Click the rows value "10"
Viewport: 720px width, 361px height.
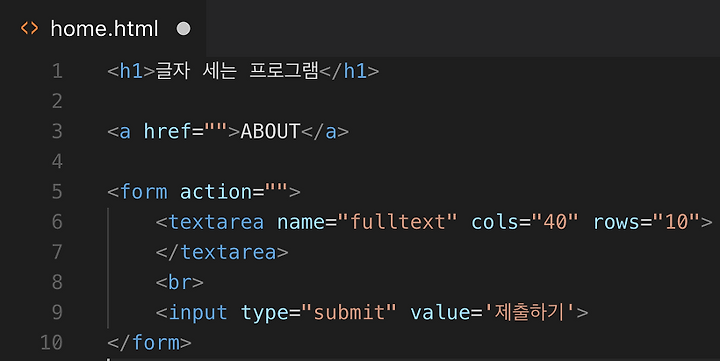click(676, 222)
